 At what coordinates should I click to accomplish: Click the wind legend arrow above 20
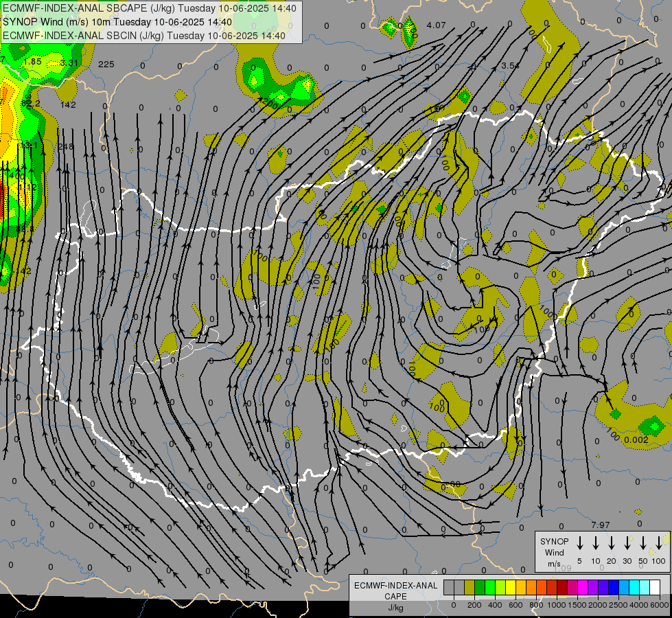612,542
